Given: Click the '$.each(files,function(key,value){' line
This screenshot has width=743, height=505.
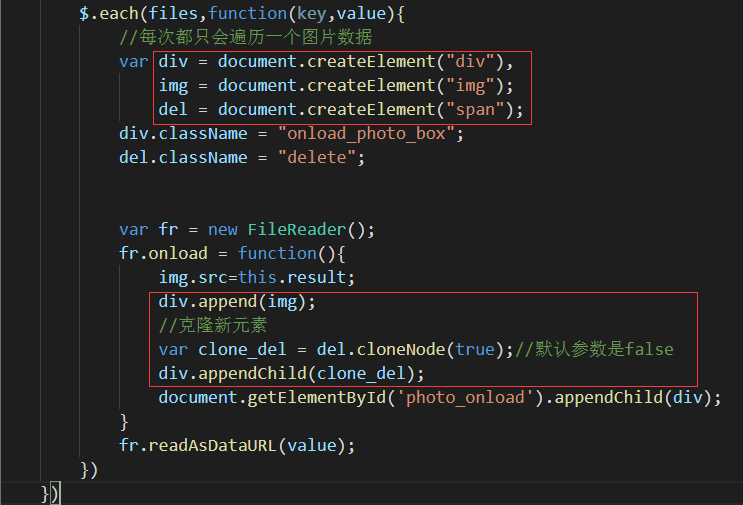Looking at the screenshot, I should [242, 13].
